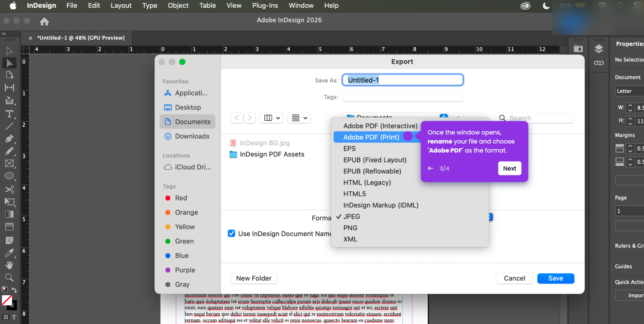The width and height of the screenshot is (644, 324).
Task: Select the Zoom magnifier tool
Action: coord(9,277)
